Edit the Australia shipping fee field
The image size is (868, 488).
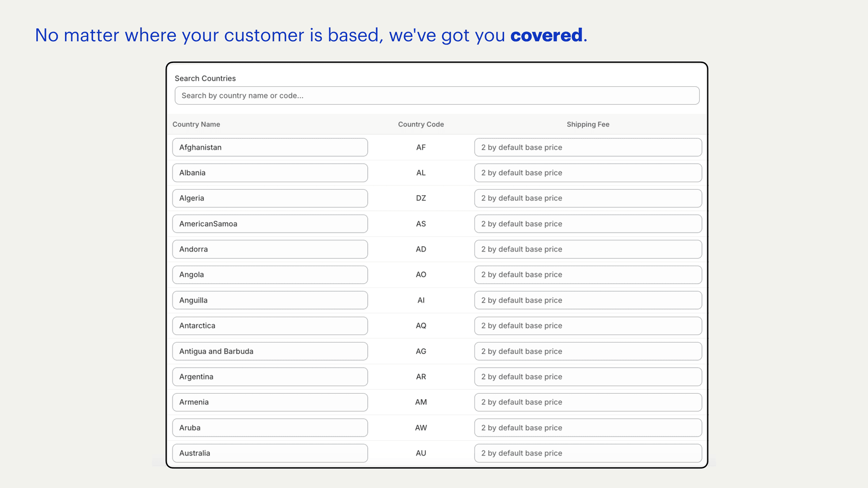tap(588, 453)
